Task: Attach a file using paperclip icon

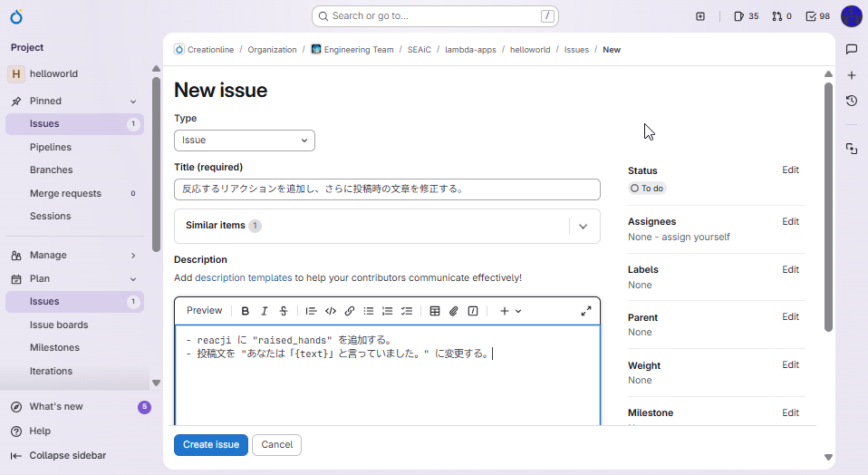Action: (454, 311)
